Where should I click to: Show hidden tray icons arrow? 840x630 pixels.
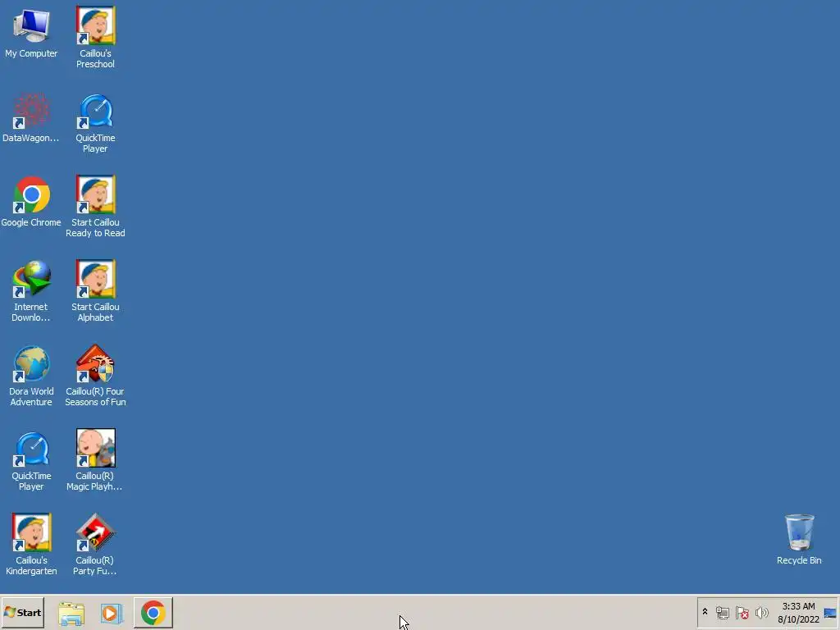[x=705, y=612]
